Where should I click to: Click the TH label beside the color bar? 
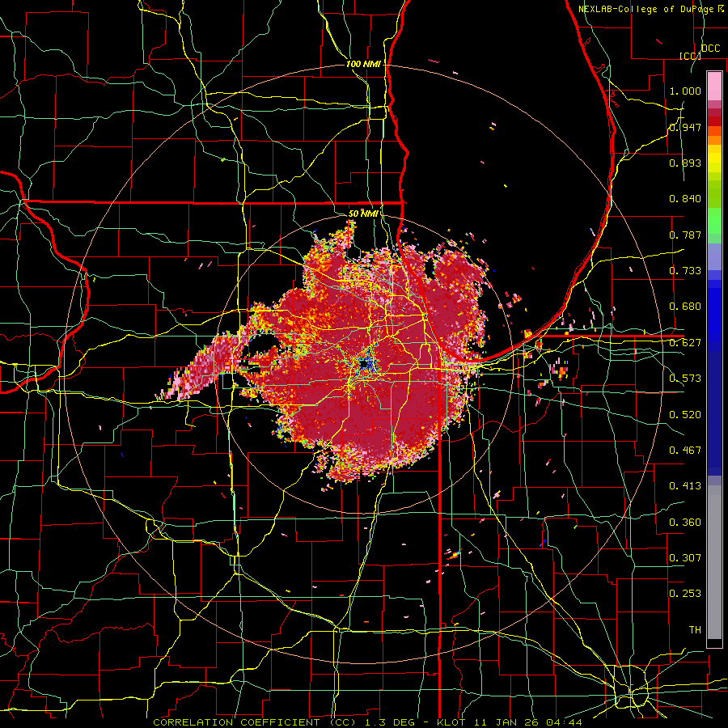tap(695, 630)
